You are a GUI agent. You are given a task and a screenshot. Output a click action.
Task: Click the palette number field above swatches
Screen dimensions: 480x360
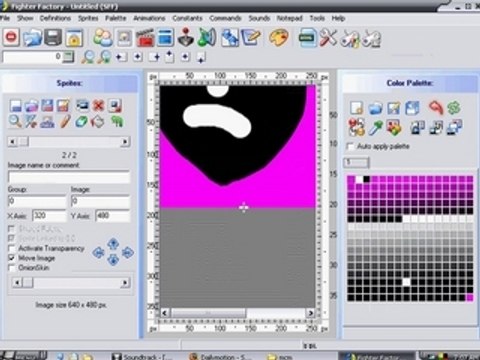[x=356, y=163]
